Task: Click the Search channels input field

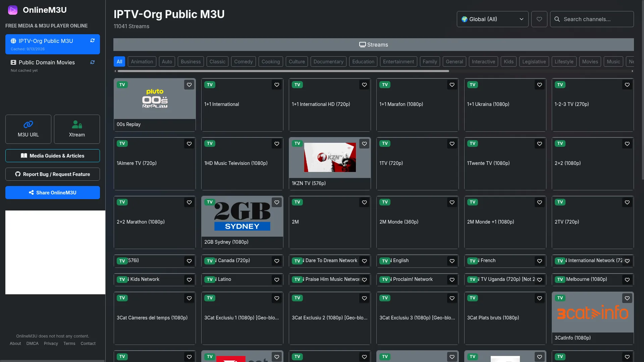Action: (x=592, y=19)
